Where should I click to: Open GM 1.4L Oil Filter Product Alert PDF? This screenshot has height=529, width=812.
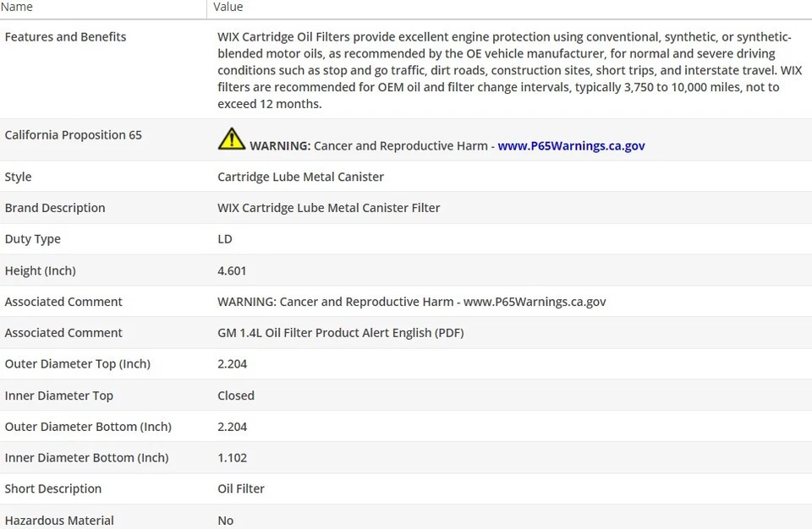[x=340, y=333]
